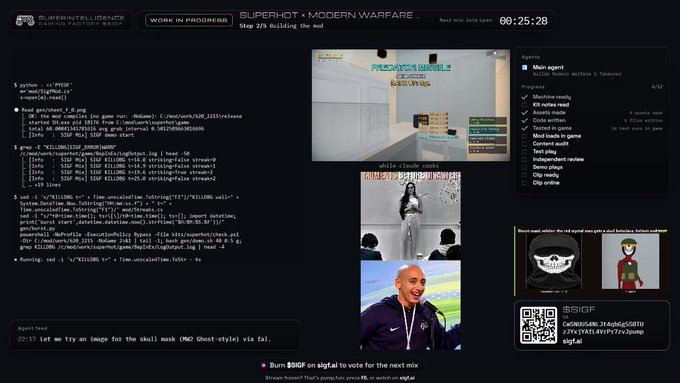Click the Main agent label
Viewport: 680px width, 383px height.
(548, 67)
